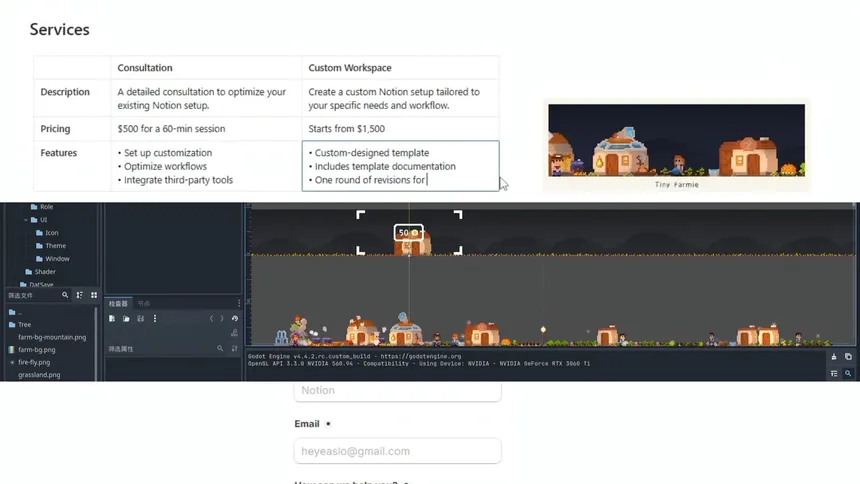Switch to the 节点 Node tab
This screenshot has width=860, height=484.
click(x=144, y=303)
